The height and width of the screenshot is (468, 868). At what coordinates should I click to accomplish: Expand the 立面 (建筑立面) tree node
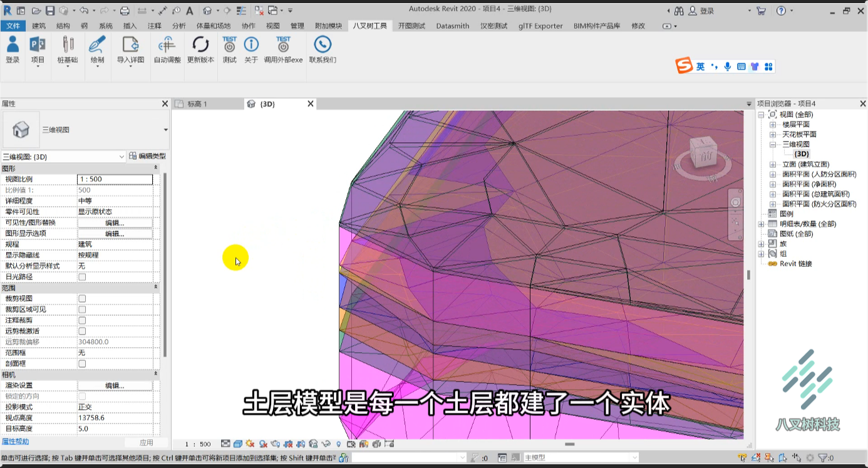(x=772, y=165)
